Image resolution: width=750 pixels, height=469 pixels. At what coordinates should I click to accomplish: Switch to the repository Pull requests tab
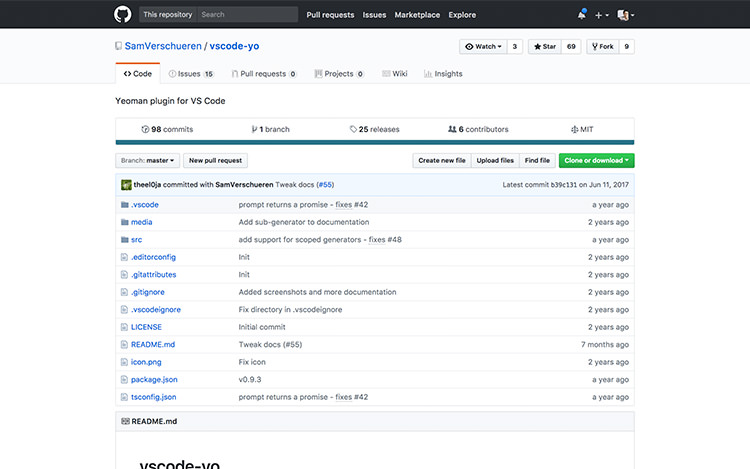pyautogui.click(x=264, y=74)
